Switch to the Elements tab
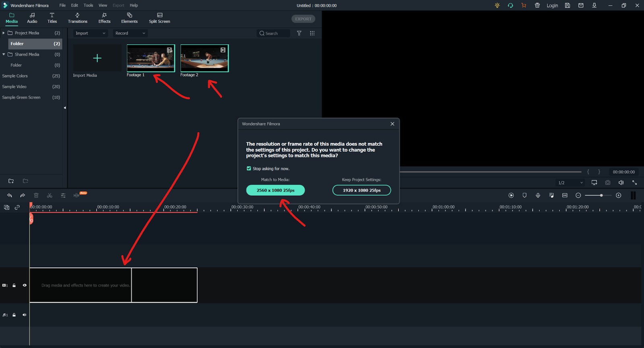This screenshot has height=348, width=644. [x=129, y=18]
